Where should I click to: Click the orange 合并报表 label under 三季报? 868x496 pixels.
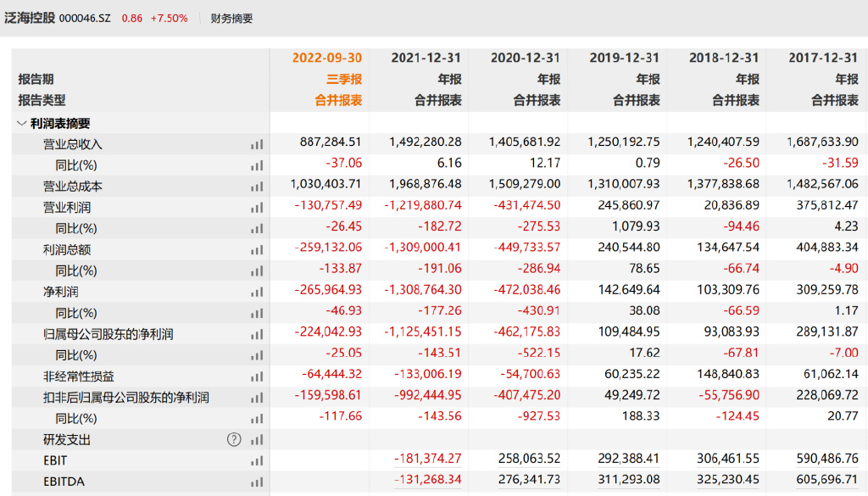(x=338, y=100)
